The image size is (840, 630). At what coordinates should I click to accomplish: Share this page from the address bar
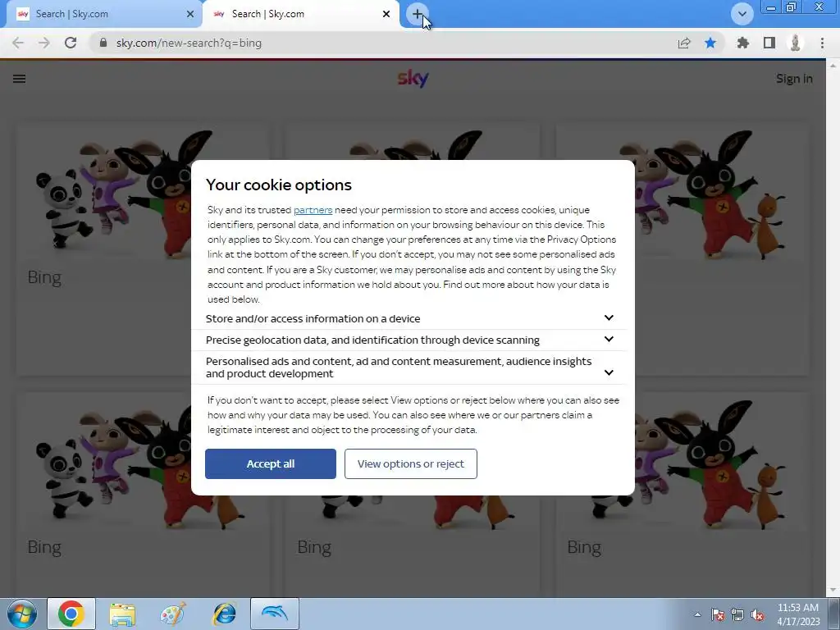coord(684,43)
